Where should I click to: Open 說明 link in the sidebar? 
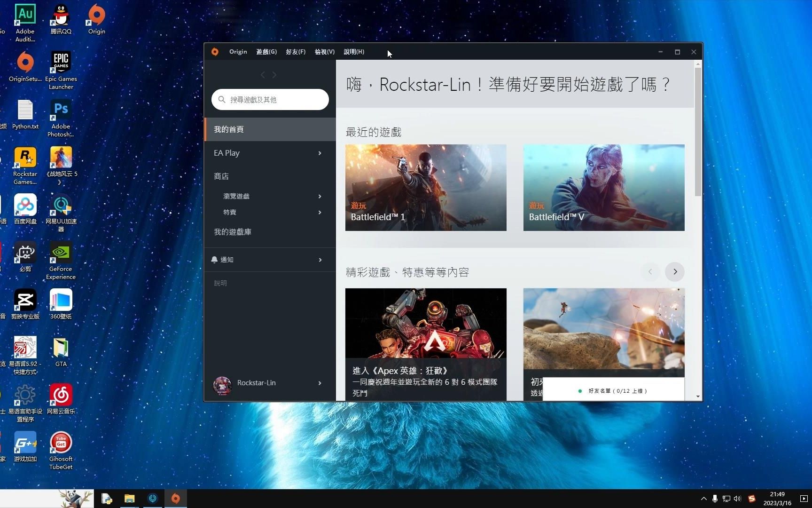(x=220, y=283)
